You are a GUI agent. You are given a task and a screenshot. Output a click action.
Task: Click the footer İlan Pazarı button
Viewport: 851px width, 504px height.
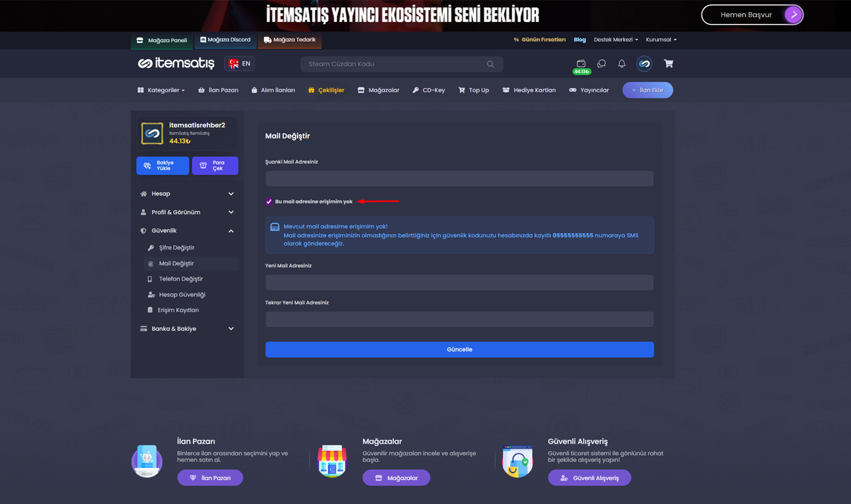[210, 478]
